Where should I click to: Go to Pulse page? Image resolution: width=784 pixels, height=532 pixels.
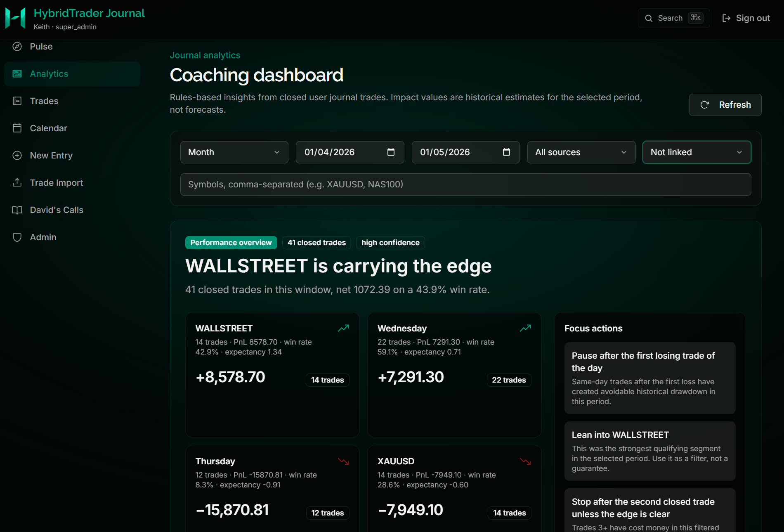[72, 47]
